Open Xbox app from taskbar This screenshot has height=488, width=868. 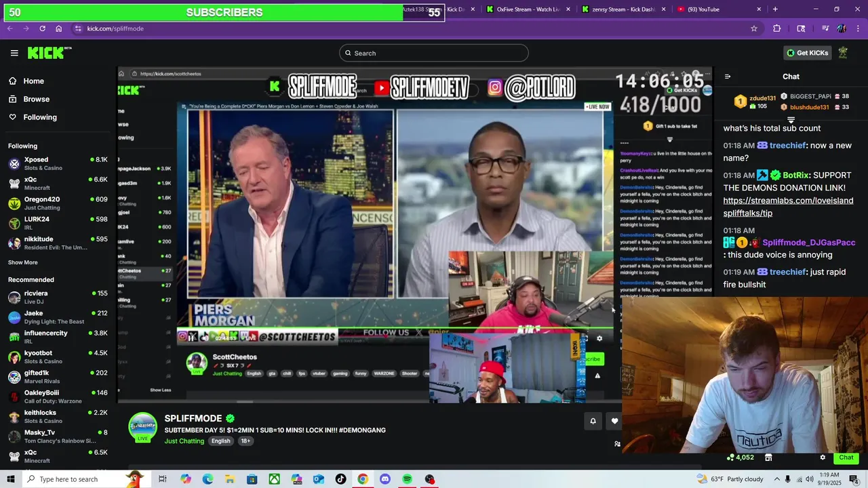click(274, 479)
